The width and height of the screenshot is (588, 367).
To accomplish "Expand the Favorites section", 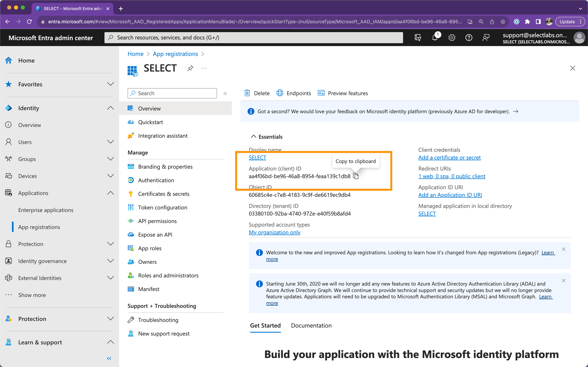I will pos(111,84).
